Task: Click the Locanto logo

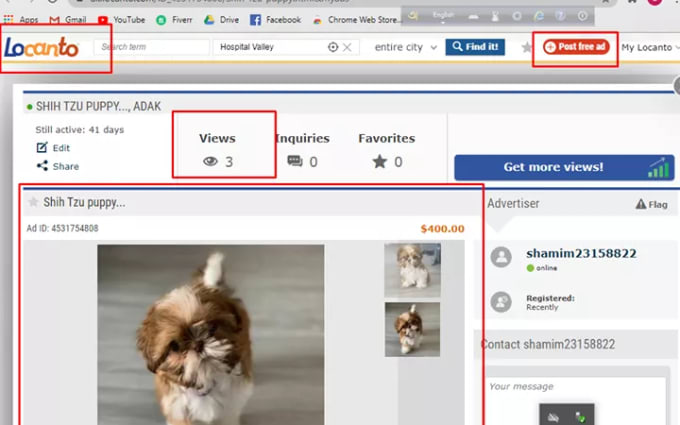Action: tap(42, 47)
